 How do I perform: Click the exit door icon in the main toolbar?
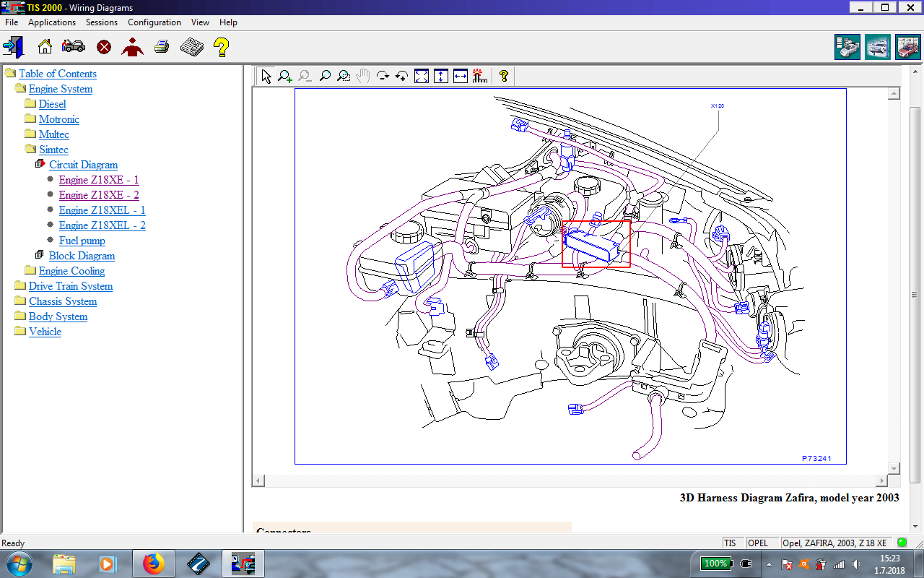[13, 48]
